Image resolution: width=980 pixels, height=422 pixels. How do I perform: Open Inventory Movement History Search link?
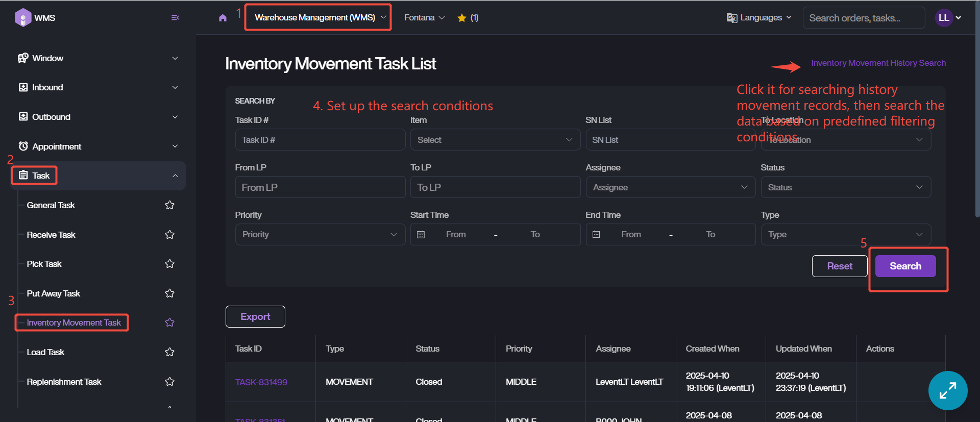pos(878,63)
